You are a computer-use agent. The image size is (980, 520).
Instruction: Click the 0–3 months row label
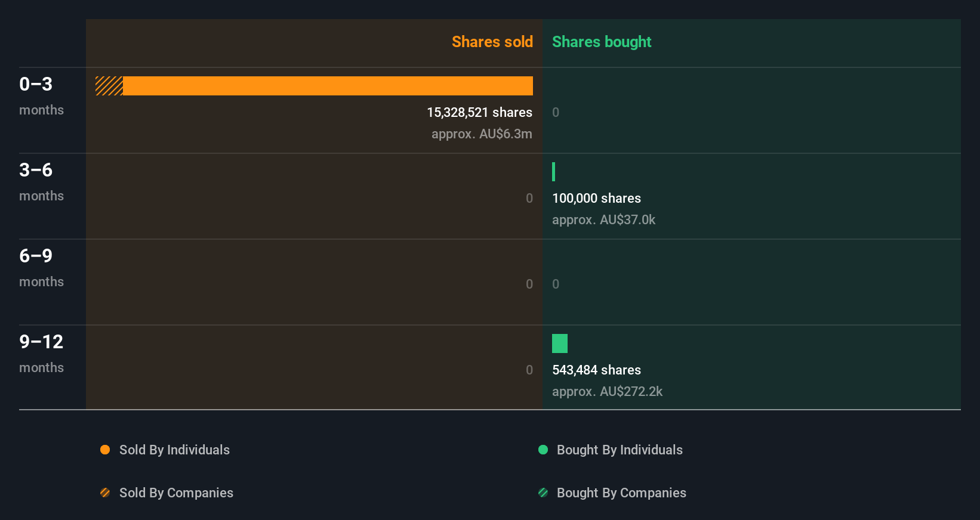pos(41,95)
